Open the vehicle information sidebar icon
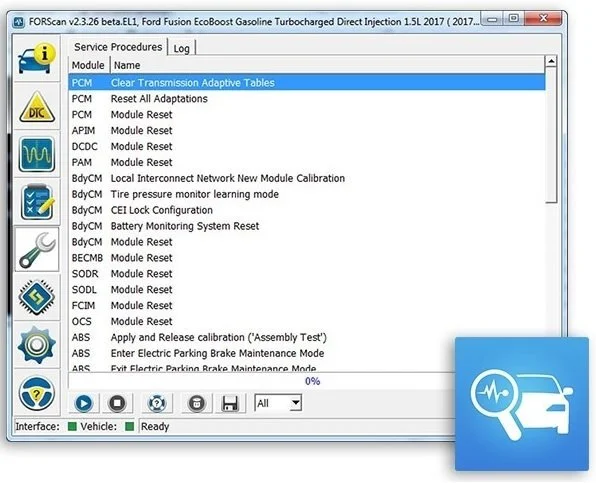The image size is (596, 483). [36, 59]
